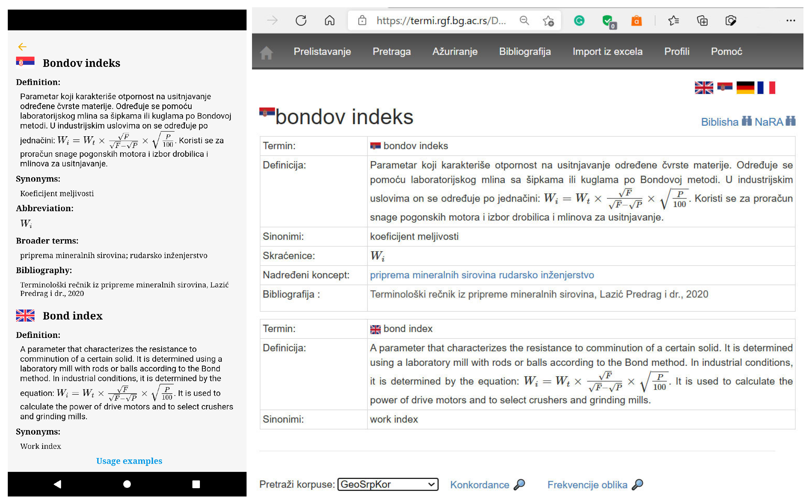The image size is (812, 504).
Task: Tap UK flag beside Bond index in app
Action: click(25, 315)
